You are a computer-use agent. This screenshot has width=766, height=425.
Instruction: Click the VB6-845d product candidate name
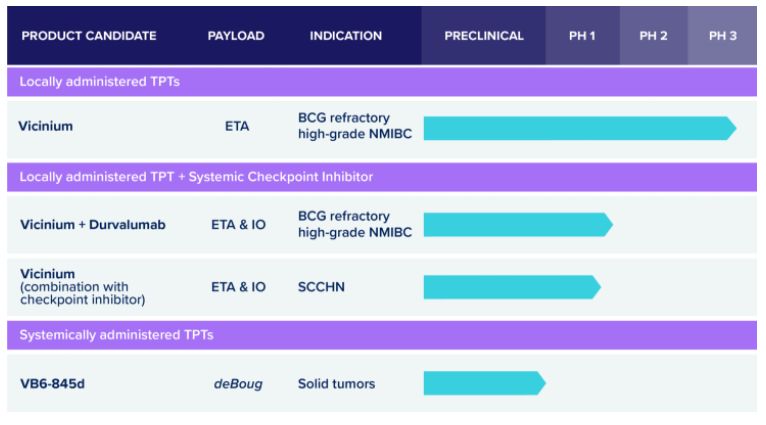[x=52, y=384]
